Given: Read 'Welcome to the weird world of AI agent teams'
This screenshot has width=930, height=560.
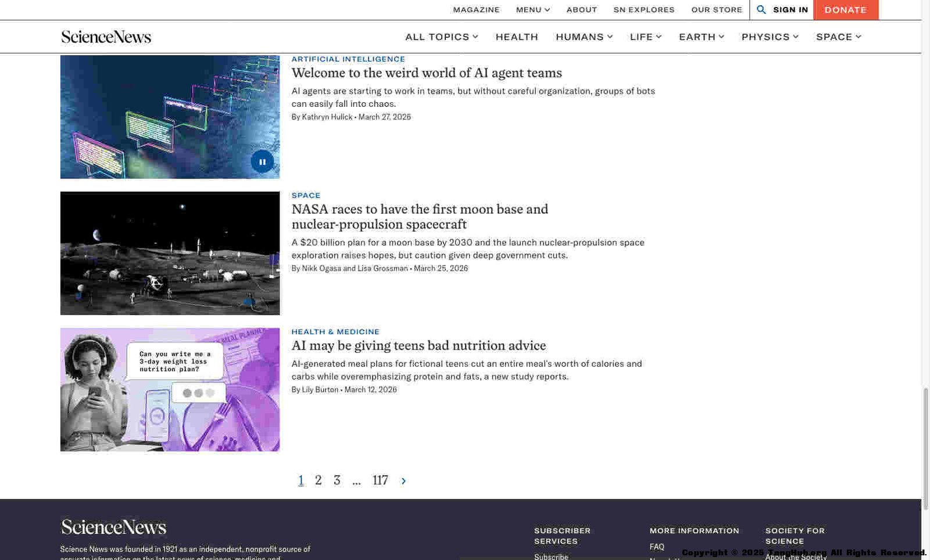Looking at the screenshot, I should (x=427, y=73).
